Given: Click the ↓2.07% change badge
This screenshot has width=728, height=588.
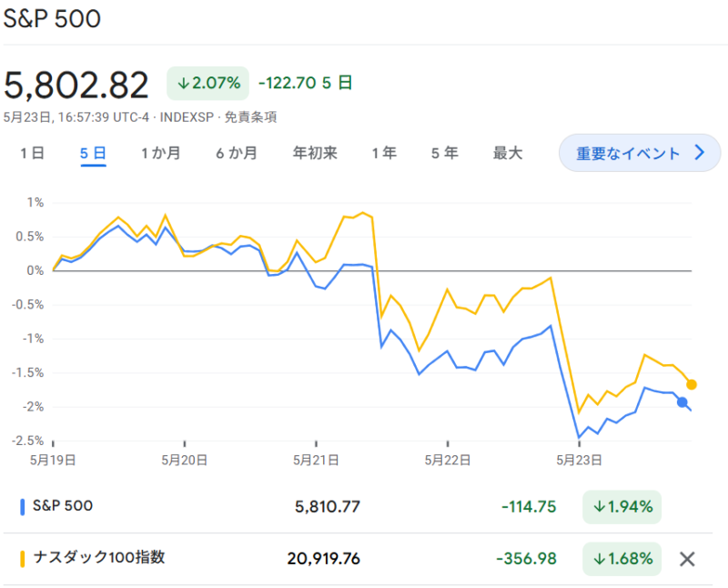Looking at the screenshot, I should [x=208, y=83].
